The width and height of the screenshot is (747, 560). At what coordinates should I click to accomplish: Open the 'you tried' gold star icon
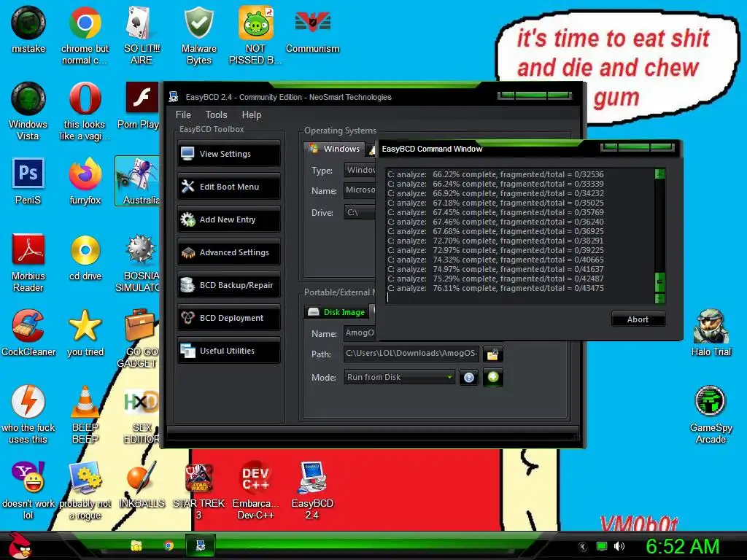coord(85,332)
